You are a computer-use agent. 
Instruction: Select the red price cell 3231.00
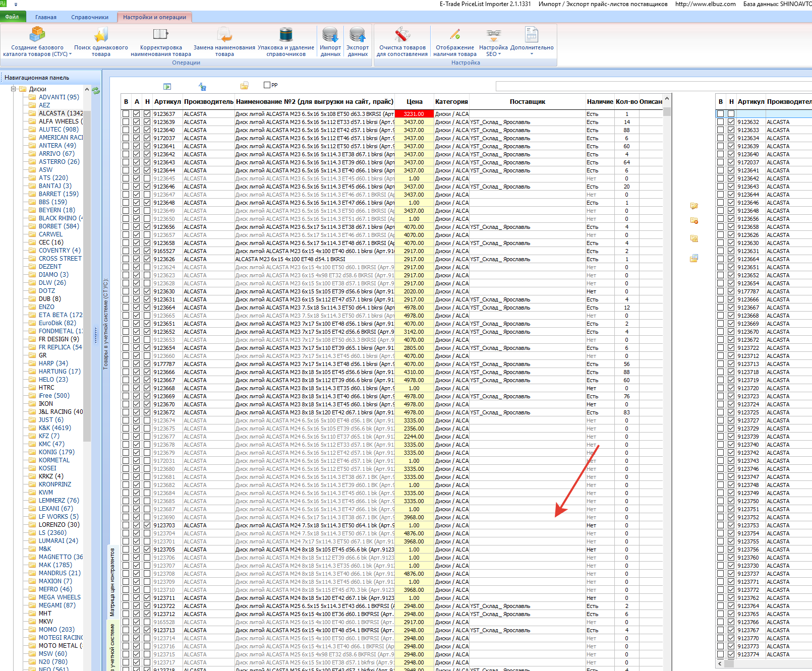pyautogui.click(x=414, y=114)
